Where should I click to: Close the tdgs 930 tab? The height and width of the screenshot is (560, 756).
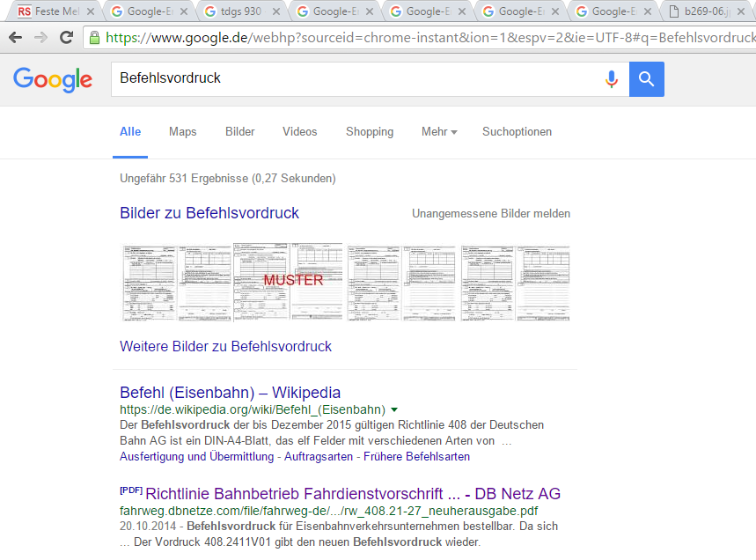point(275,11)
